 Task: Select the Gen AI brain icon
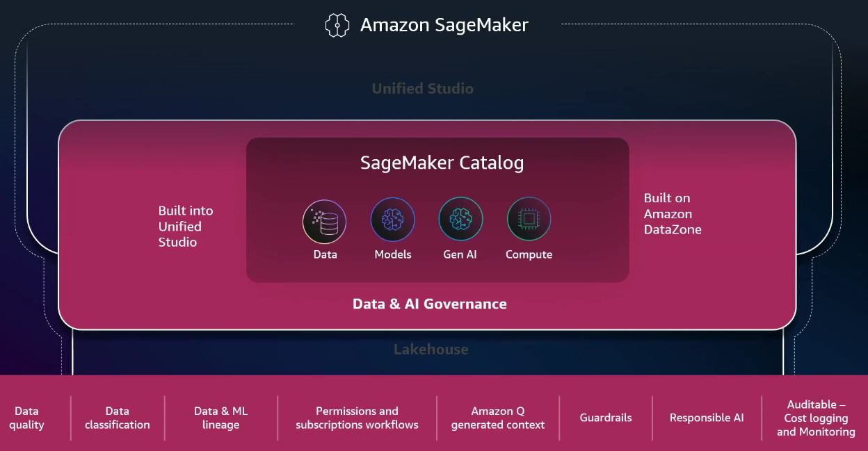[460, 220]
